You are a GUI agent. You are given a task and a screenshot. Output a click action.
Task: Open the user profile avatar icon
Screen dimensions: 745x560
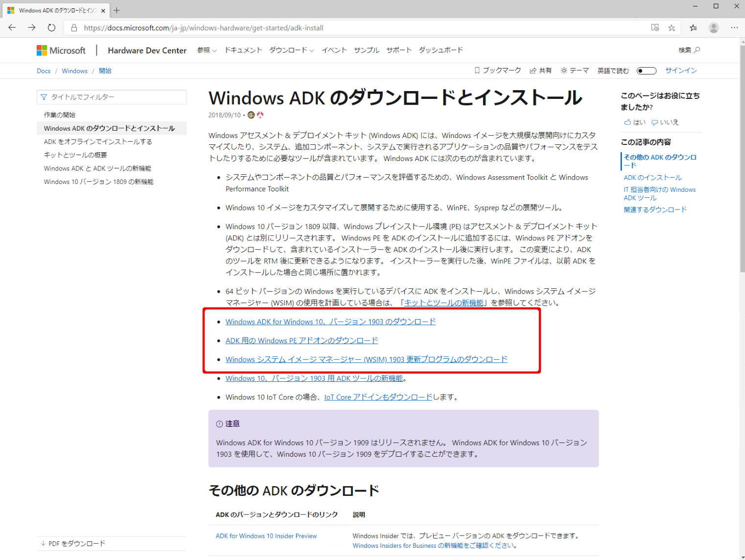pyautogui.click(x=714, y=28)
